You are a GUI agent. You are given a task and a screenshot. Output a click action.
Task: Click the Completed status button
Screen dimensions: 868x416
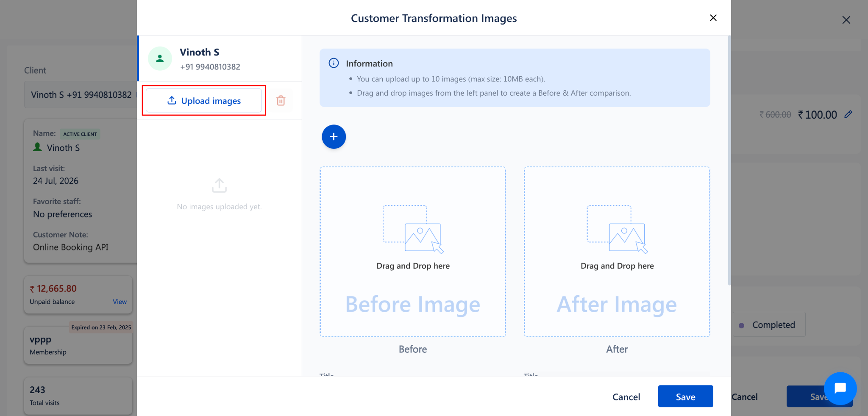pyautogui.click(x=769, y=324)
